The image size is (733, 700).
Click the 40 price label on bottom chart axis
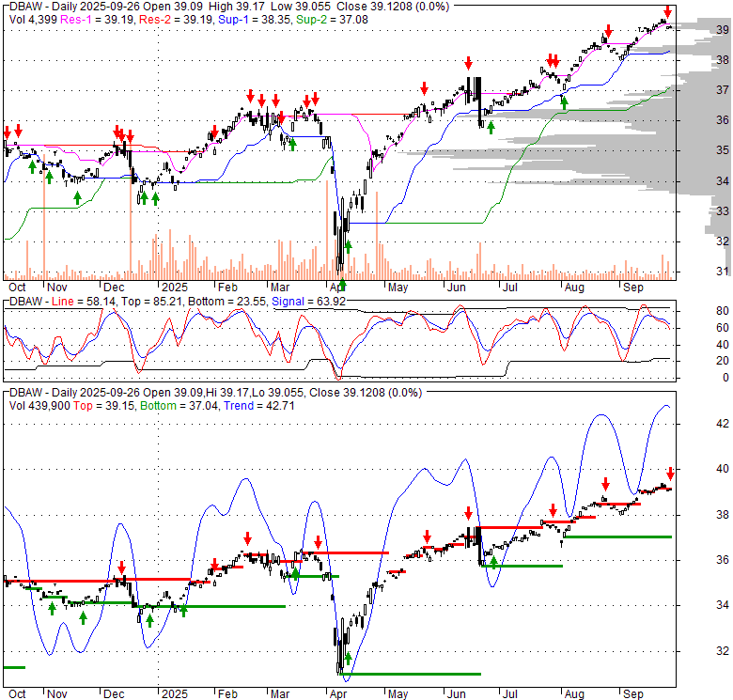click(x=723, y=469)
